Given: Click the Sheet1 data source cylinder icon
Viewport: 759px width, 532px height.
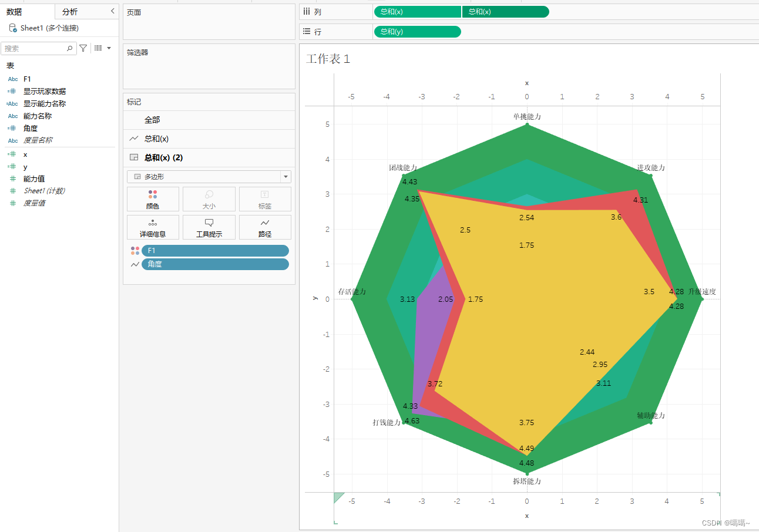Looking at the screenshot, I should (13, 28).
